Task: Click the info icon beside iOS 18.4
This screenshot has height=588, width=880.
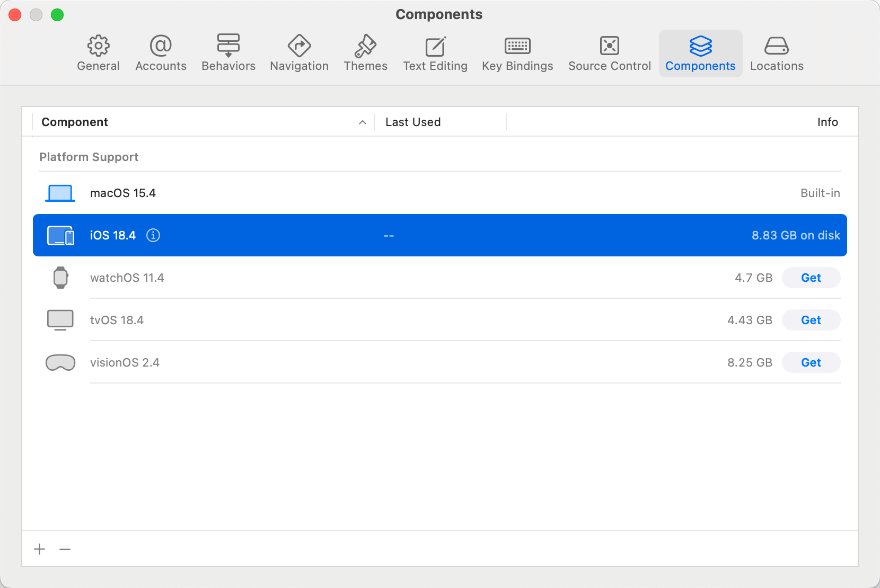Action: click(x=153, y=235)
